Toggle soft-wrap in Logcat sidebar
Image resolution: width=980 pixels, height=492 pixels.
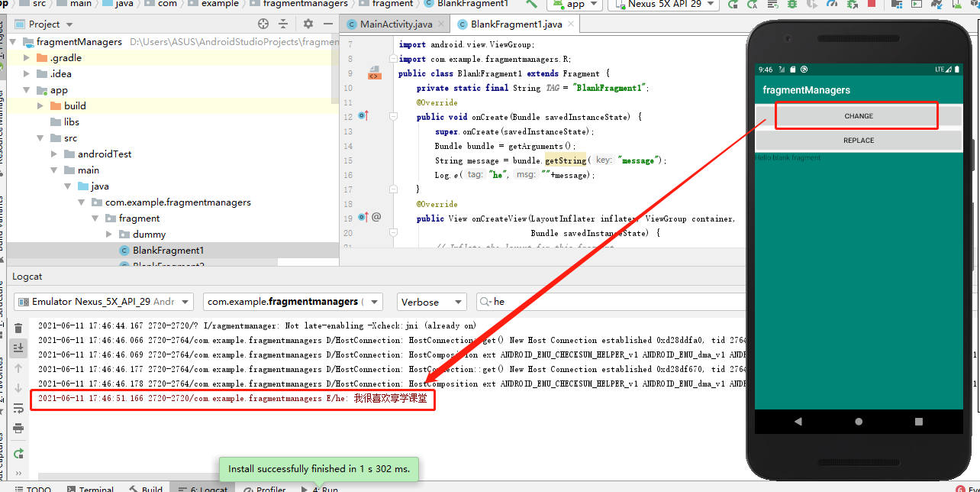pos(19,408)
